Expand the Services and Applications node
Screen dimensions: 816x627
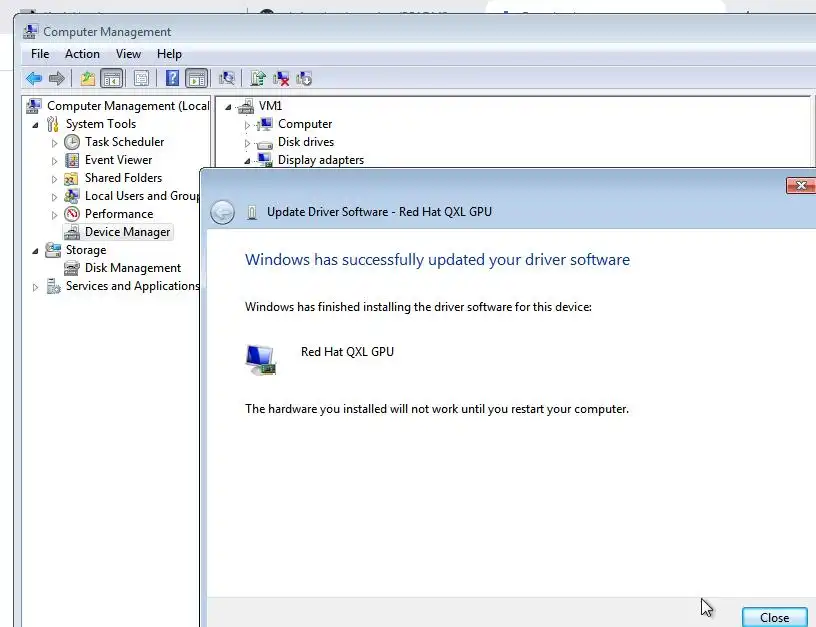point(35,287)
